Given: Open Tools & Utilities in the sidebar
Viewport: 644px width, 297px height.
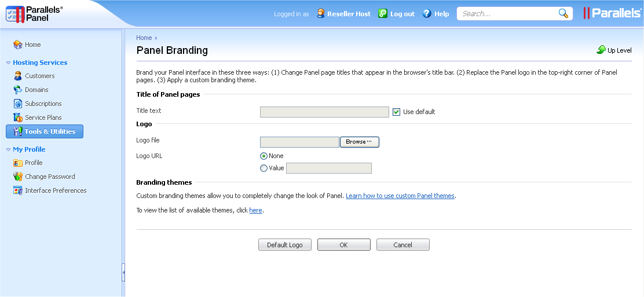Looking at the screenshot, I should click(x=45, y=131).
